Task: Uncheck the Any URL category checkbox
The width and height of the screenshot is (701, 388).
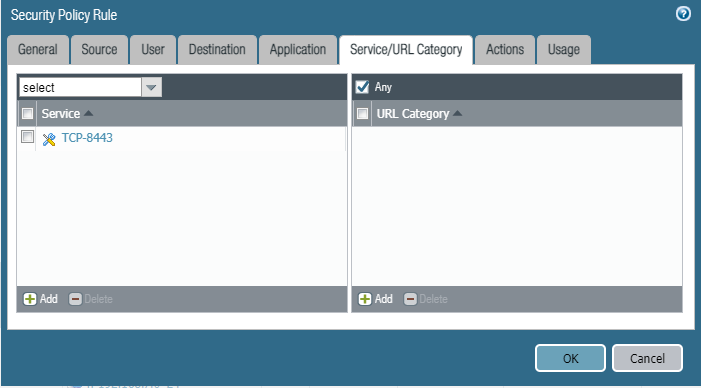Action: (x=362, y=87)
